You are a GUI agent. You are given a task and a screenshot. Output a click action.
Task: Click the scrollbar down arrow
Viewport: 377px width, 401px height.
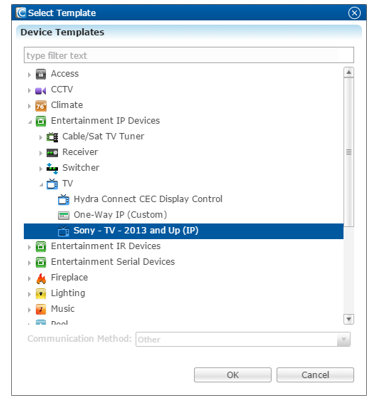click(x=349, y=319)
